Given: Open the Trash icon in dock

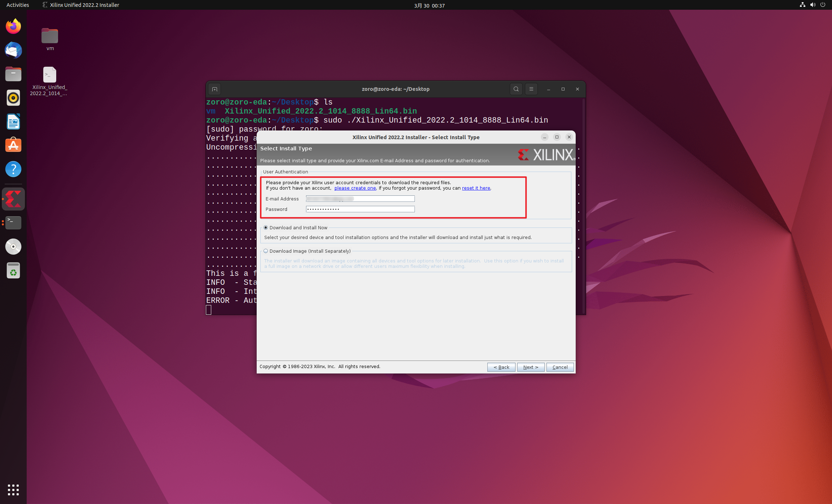Looking at the screenshot, I should (13, 270).
